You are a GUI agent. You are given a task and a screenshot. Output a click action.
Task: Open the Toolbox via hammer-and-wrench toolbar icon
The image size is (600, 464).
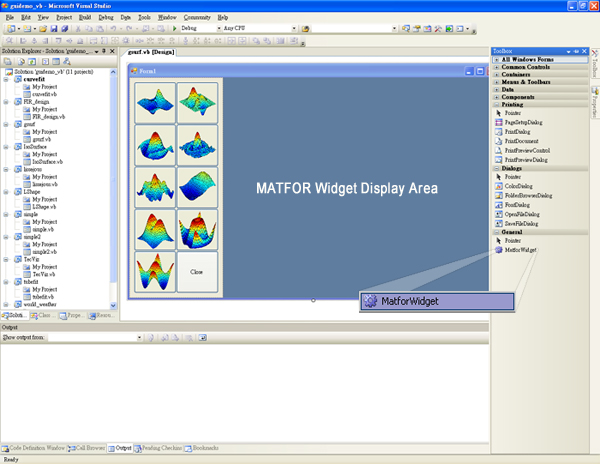[438, 29]
